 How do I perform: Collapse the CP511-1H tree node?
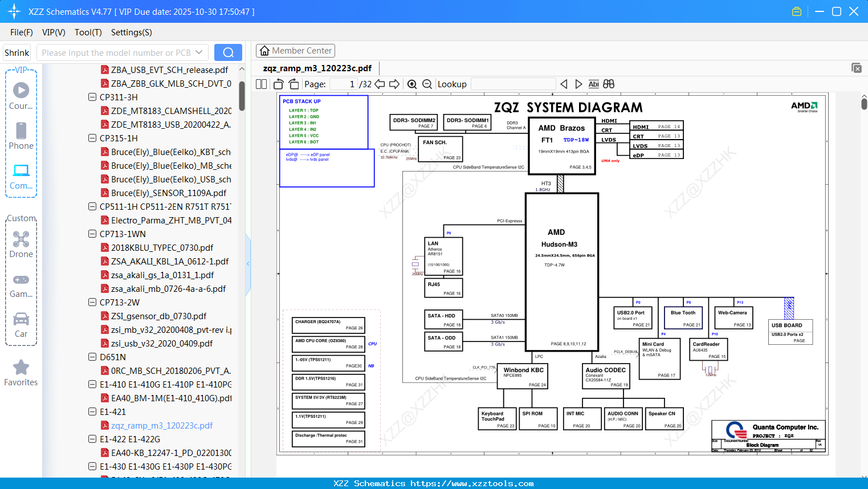click(92, 206)
